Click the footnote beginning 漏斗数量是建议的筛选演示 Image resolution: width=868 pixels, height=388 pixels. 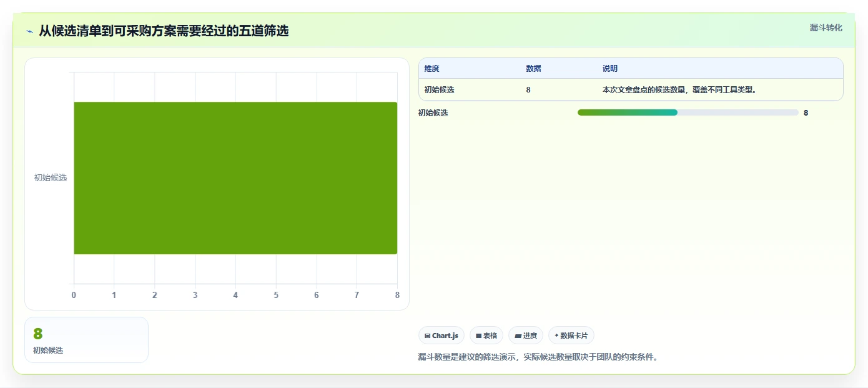click(538, 357)
